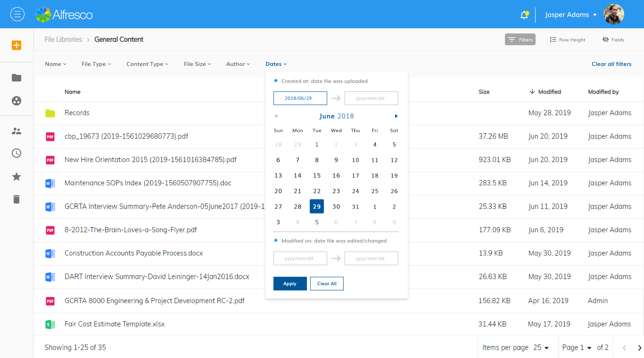Open Recent Files via the clock icon

(x=17, y=153)
